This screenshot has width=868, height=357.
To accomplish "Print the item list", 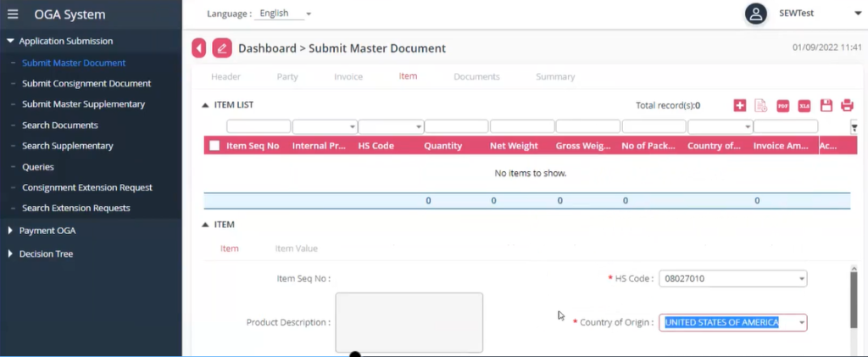I will coord(846,106).
